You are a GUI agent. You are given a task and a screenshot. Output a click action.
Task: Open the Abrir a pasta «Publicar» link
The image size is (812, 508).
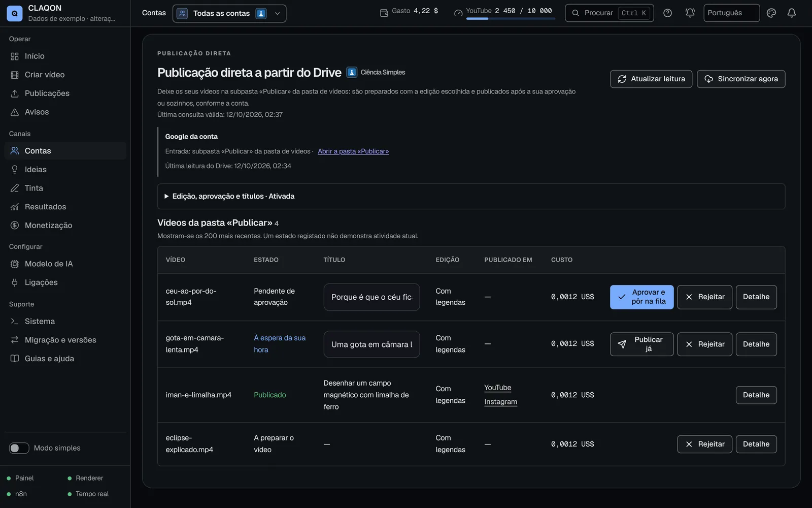tap(353, 151)
